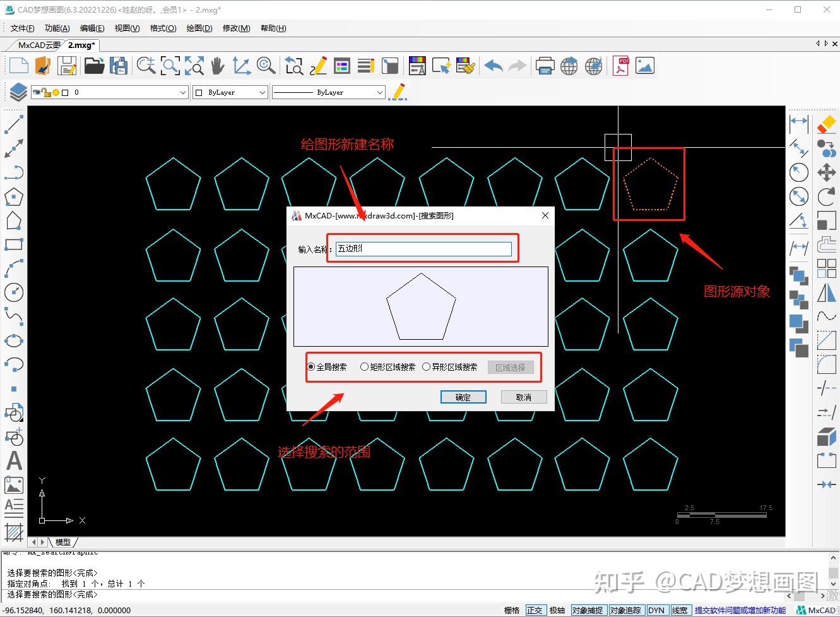
Task: Select the Circle draw tool
Action: coord(14,292)
